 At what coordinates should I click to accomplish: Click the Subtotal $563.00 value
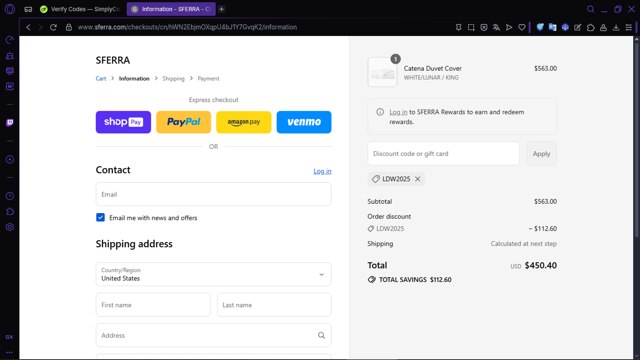click(545, 201)
